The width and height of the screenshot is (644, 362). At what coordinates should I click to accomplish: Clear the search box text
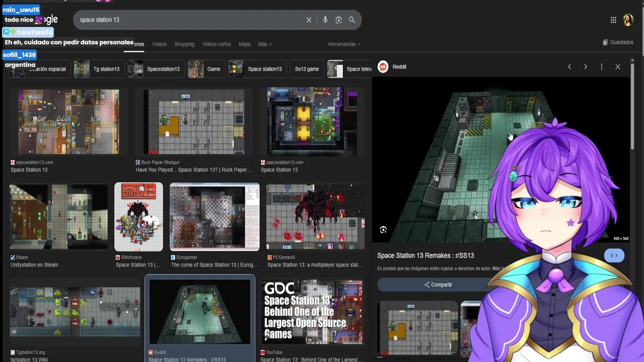[309, 20]
